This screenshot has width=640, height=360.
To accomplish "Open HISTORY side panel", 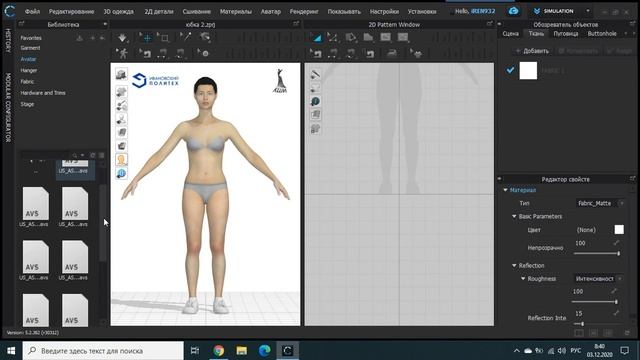I will pos(8,40).
